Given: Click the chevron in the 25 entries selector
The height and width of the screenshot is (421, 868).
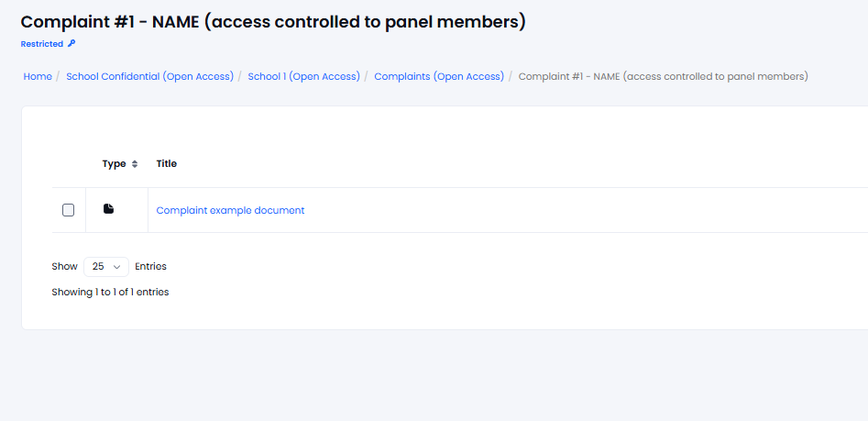Looking at the screenshot, I should pyautogui.click(x=116, y=267).
